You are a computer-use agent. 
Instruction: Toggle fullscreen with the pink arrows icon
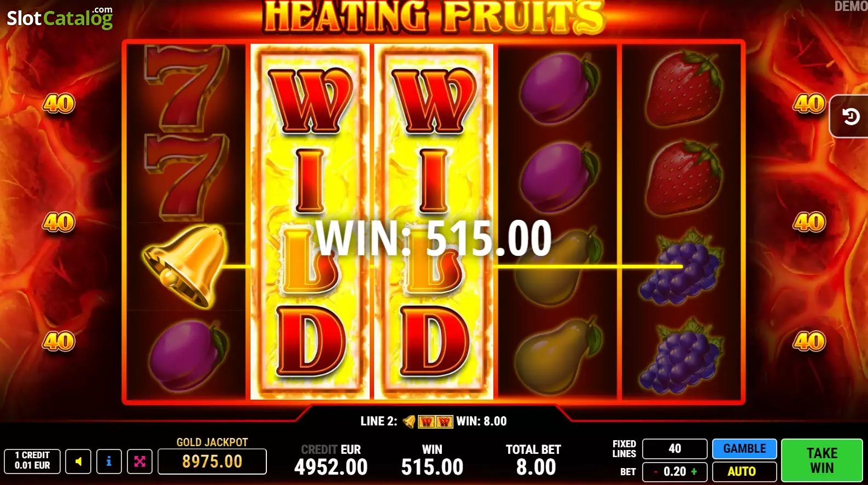(x=139, y=461)
